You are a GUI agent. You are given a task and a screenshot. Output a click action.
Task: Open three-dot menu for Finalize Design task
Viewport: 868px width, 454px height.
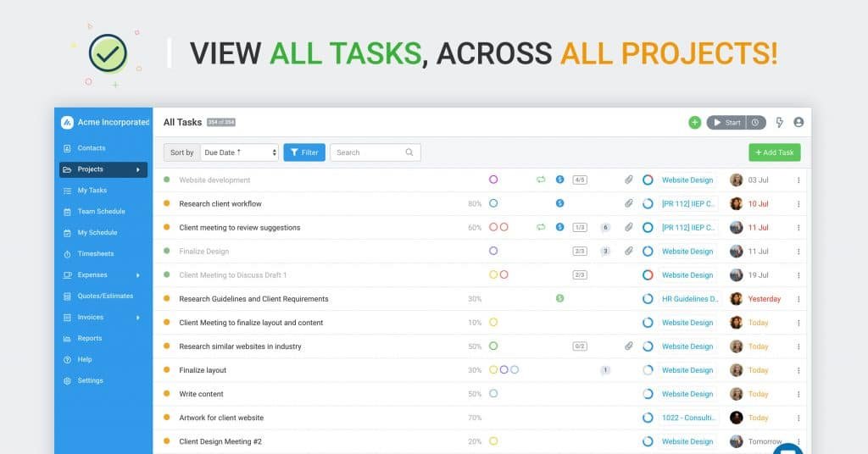point(798,252)
